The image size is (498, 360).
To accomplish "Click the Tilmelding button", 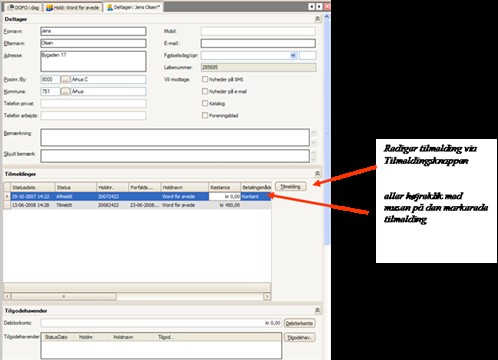I will [x=291, y=186].
